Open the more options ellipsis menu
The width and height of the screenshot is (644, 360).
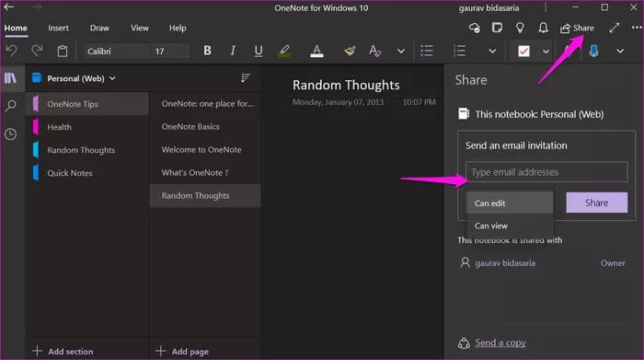click(x=637, y=28)
